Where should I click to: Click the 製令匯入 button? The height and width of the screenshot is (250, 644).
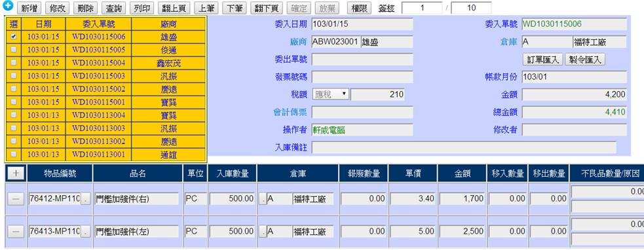tap(585, 60)
